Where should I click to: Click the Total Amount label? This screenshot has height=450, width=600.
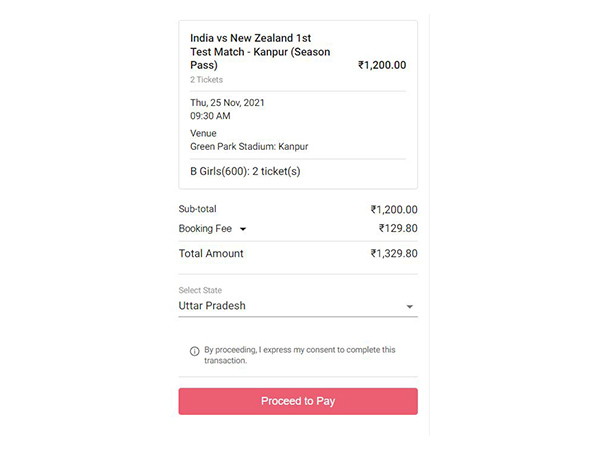click(211, 253)
